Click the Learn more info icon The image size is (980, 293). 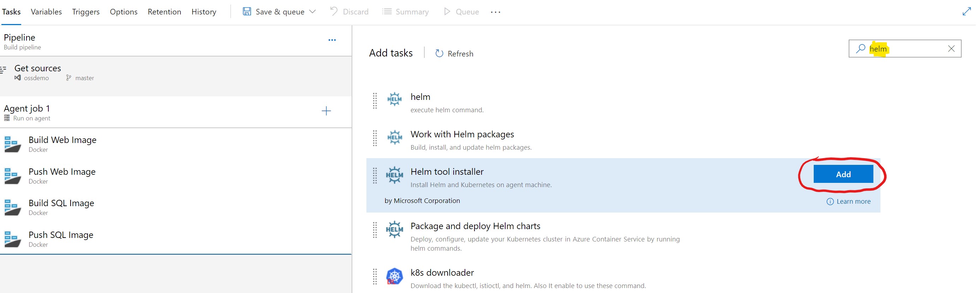[x=830, y=202]
